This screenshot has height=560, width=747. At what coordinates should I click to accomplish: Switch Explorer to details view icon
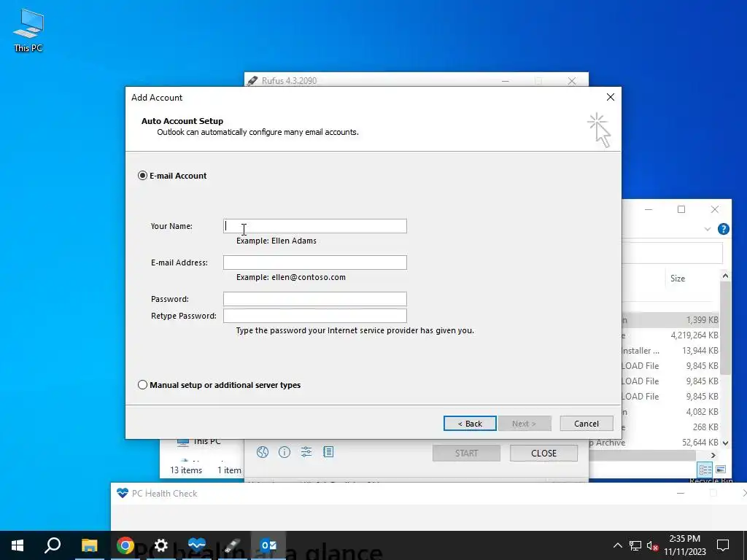click(705, 470)
